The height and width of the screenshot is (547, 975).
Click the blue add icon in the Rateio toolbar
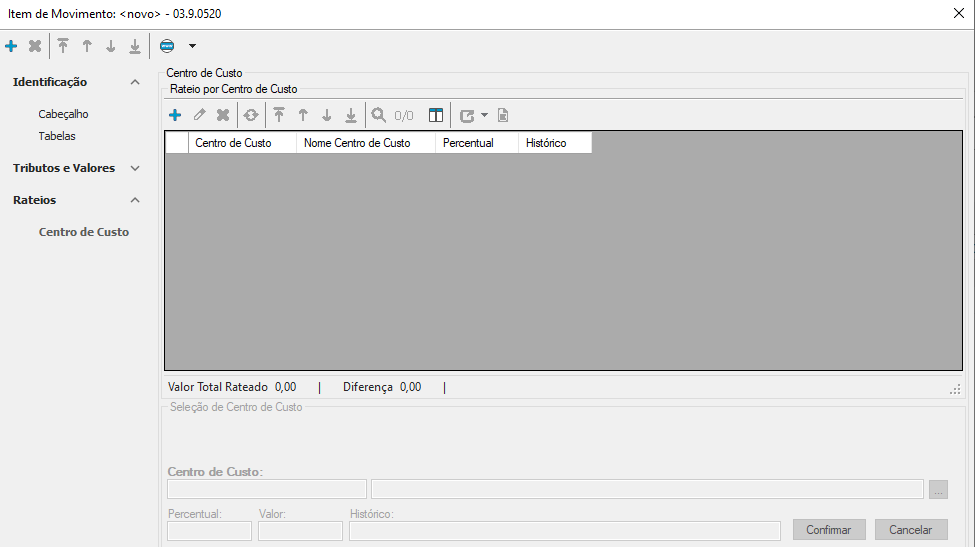click(175, 115)
